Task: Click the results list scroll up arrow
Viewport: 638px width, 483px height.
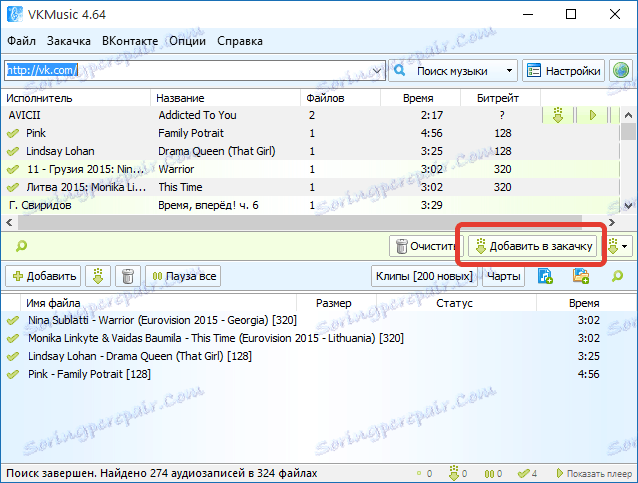Action: coord(628,115)
